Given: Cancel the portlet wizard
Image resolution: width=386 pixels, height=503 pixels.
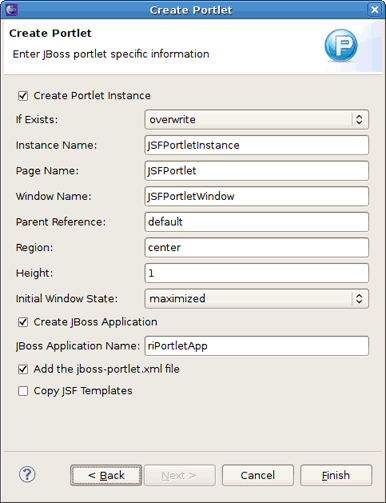Looking at the screenshot, I should click(x=258, y=475).
